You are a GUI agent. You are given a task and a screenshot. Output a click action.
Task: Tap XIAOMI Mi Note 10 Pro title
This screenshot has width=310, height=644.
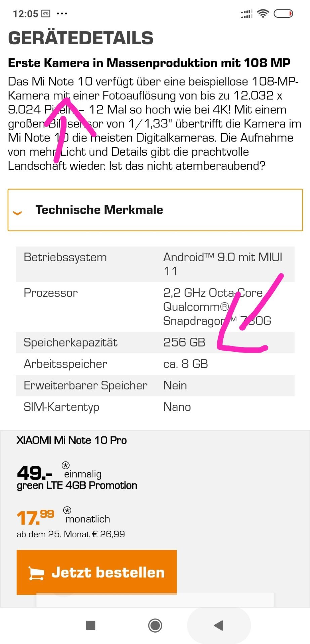pyautogui.click(x=72, y=440)
